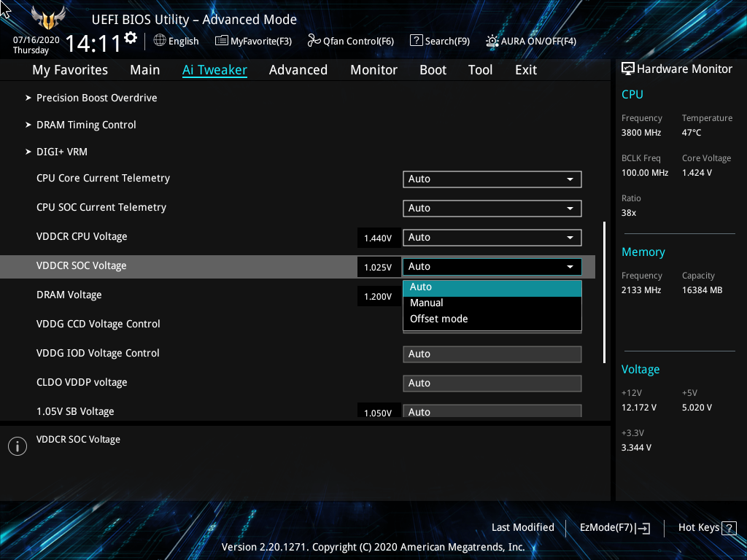Open Qfan Control fan icon

tap(314, 41)
